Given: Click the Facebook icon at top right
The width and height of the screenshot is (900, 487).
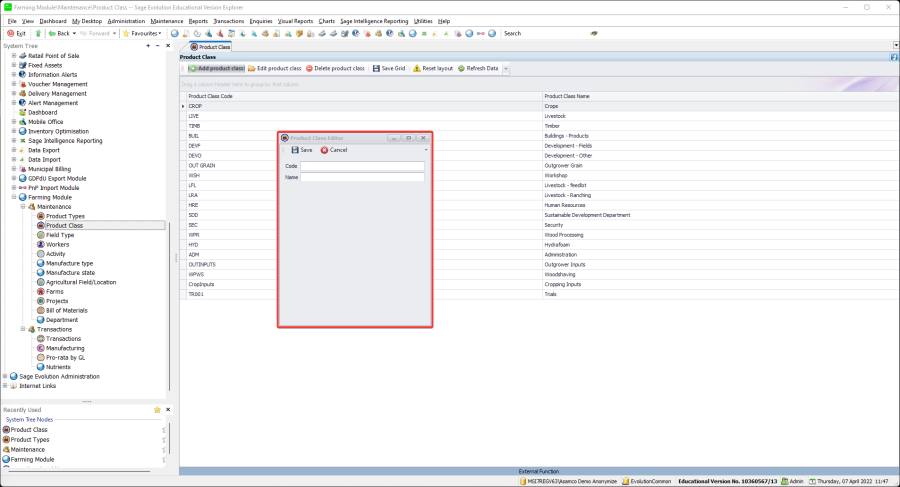Looking at the screenshot, I should click(x=894, y=57).
